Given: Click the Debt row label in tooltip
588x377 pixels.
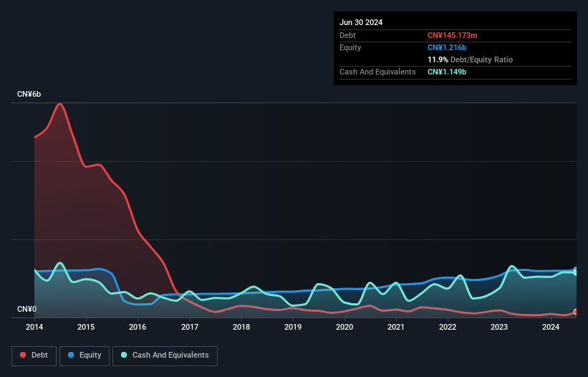Looking at the screenshot, I should [347, 35].
